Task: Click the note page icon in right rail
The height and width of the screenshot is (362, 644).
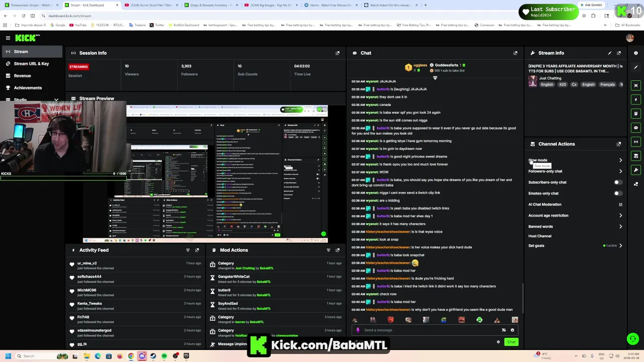Action: tap(636, 114)
